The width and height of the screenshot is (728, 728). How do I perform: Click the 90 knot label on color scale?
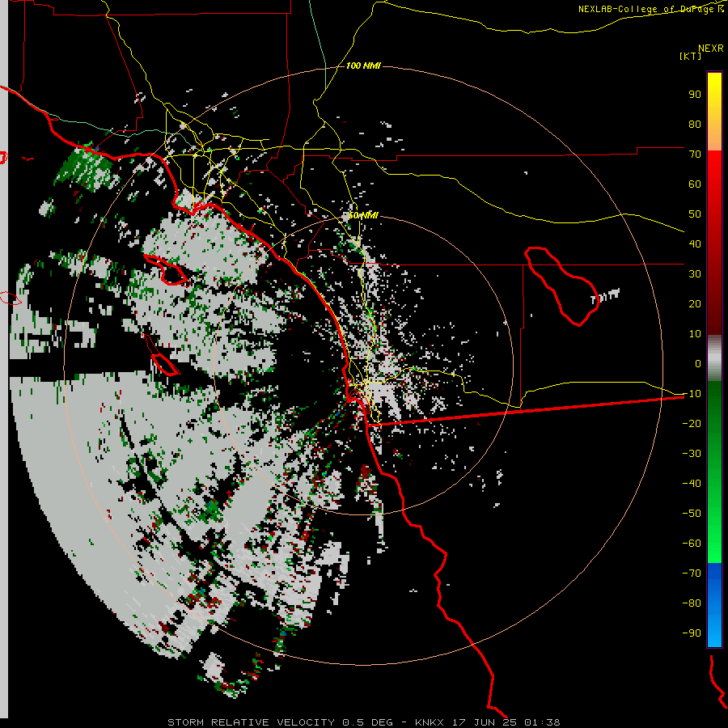pos(695,95)
